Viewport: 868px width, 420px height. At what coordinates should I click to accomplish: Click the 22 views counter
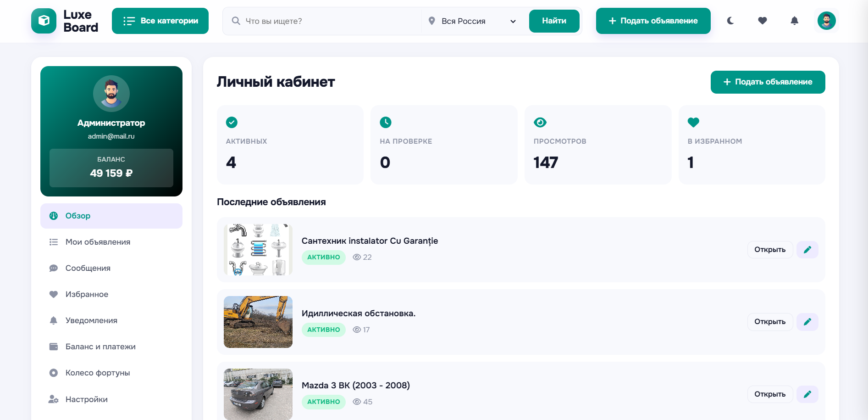[x=362, y=257]
